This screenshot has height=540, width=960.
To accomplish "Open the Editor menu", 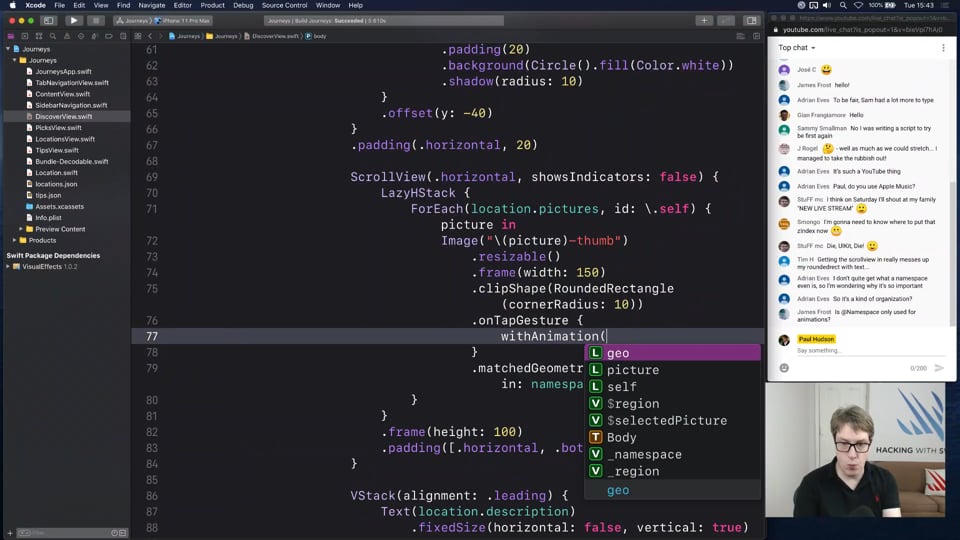I will click(x=182, y=5).
